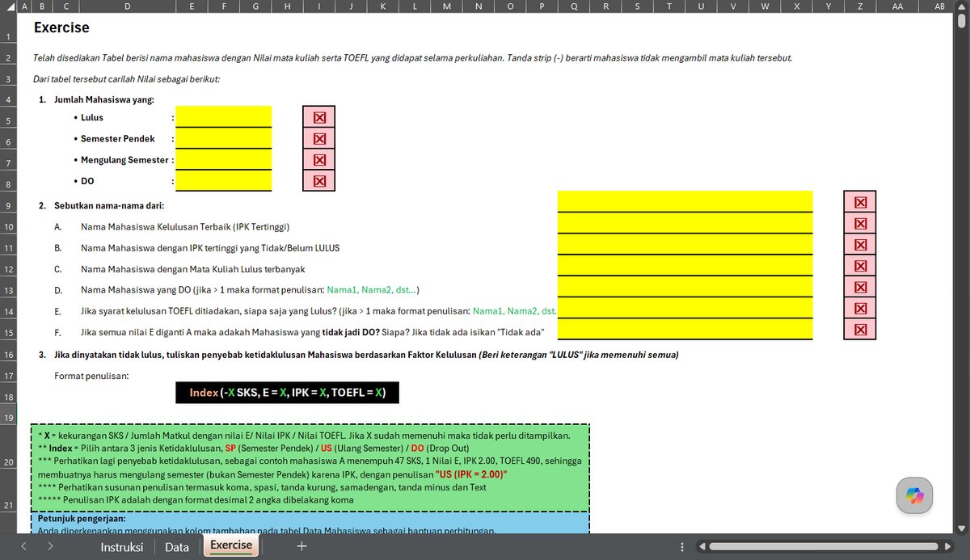The height and width of the screenshot is (560, 970).
Task: Select column Q header
Action: pyautogui.click(x=574, y=6)
